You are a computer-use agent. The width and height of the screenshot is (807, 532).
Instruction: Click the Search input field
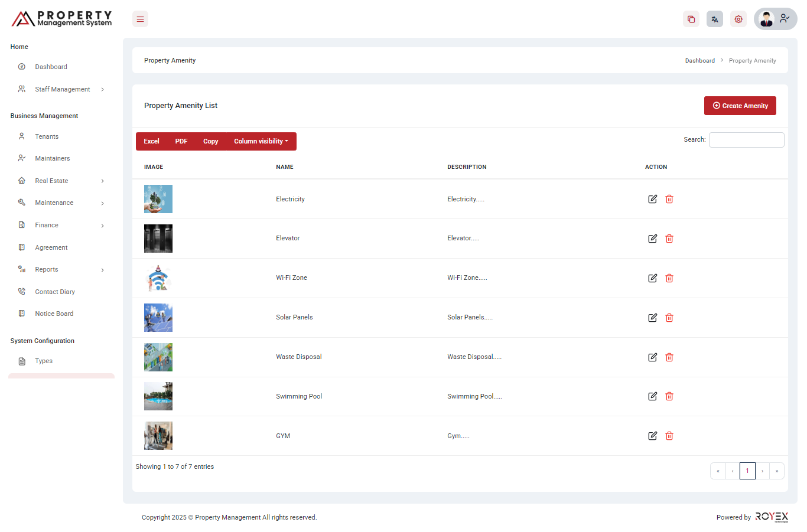pos(746,140)
